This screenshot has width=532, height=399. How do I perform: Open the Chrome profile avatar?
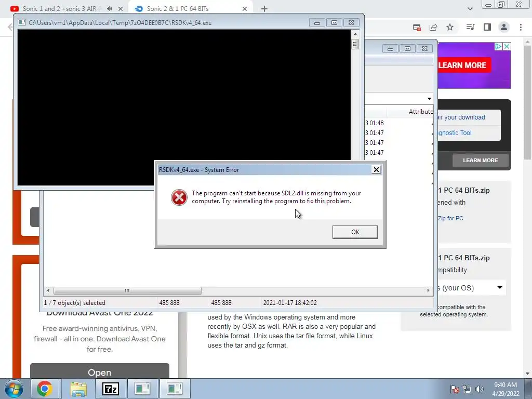click(504, 27)
